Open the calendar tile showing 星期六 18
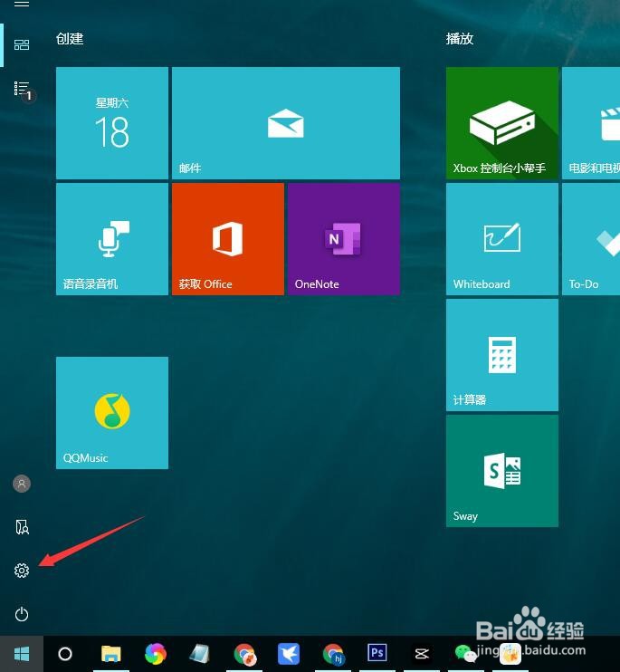Viewport: 620px width, 672px height. [x=112, y=123]
